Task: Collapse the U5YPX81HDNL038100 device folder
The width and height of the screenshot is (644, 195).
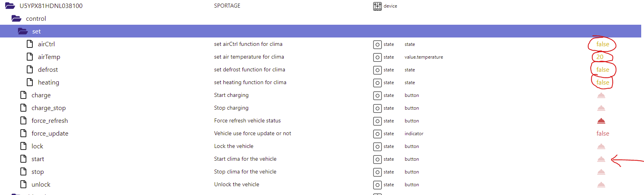Action: [x=10, y=6]
